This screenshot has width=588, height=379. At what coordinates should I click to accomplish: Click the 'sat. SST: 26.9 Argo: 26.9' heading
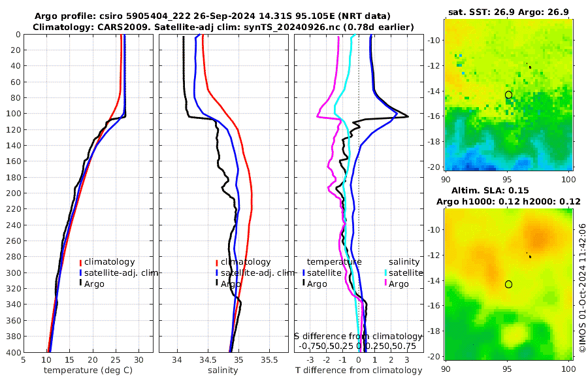click(x=508, y=12)
